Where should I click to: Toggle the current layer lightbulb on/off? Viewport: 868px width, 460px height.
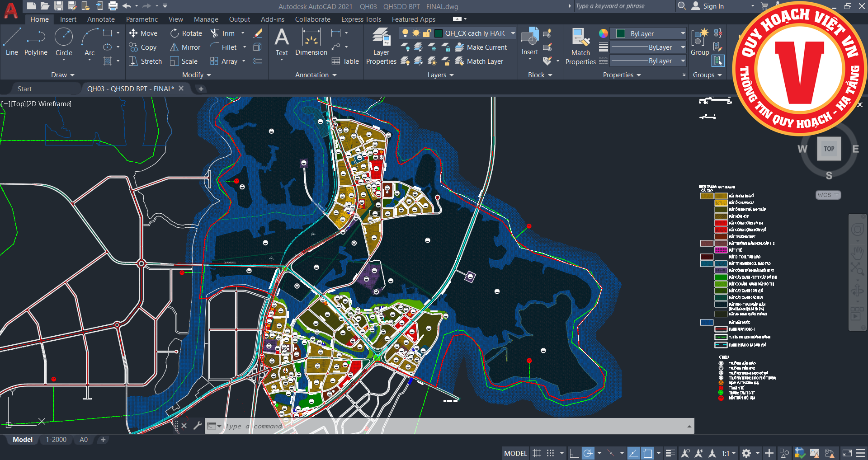tap(405, 33)
